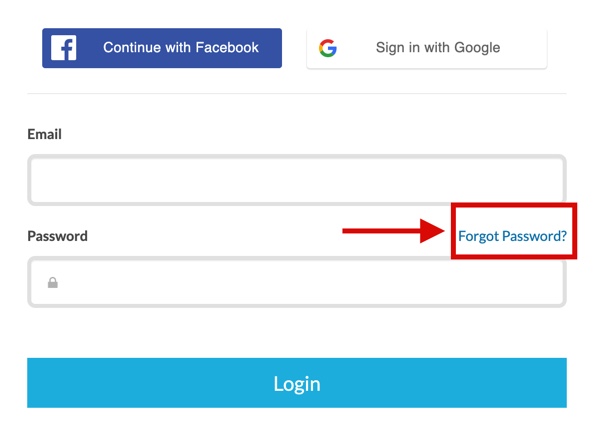Click the multicolor Google "G" logo
Image resolution: width=596 pixels, height=433 pixels.
pos(328,48)
